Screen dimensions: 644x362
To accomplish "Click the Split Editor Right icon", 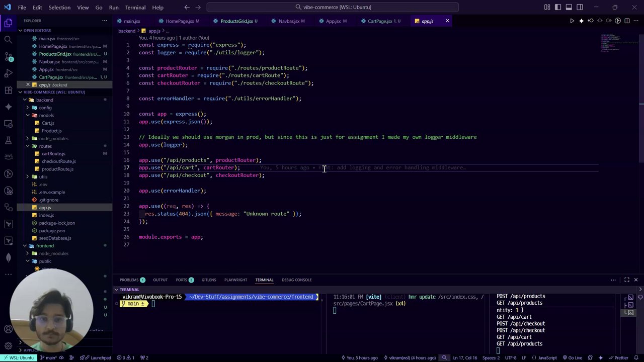I will 627,21.
